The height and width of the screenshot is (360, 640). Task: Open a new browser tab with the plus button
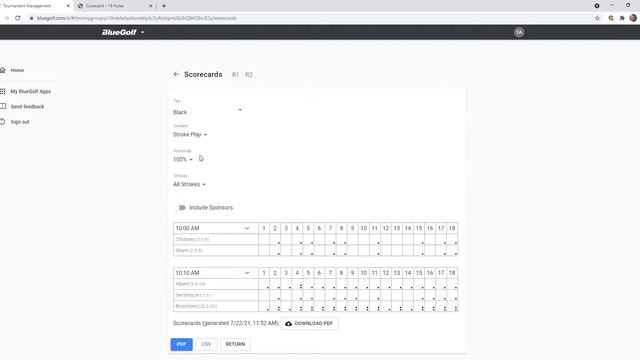pyautogui.click(x=164, y=6)
